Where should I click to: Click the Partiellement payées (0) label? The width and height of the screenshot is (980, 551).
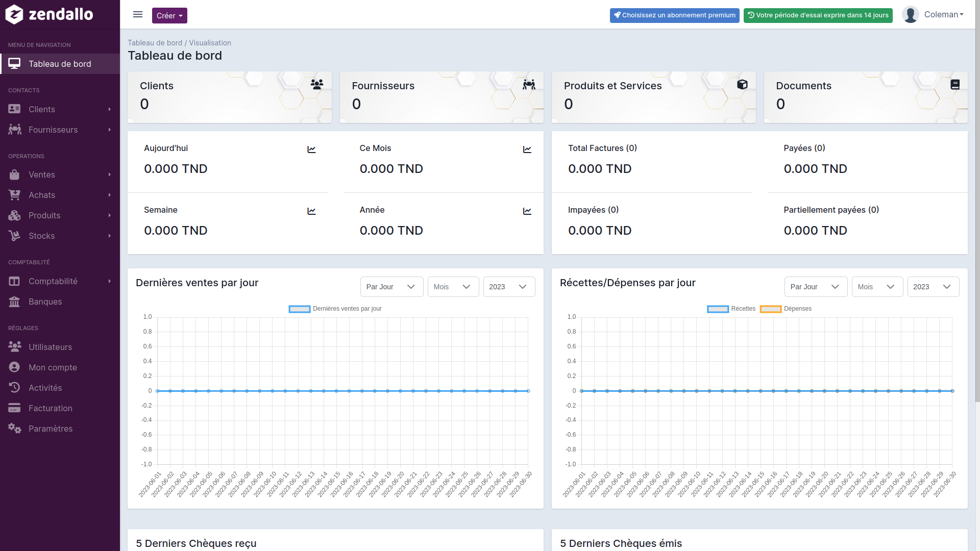coord(831,210)
